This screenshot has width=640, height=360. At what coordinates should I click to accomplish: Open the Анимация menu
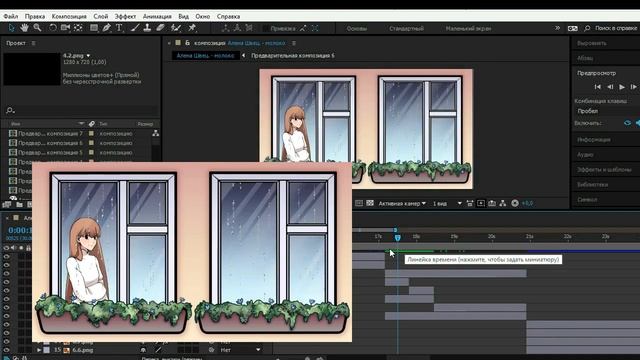tap(157, 16)
